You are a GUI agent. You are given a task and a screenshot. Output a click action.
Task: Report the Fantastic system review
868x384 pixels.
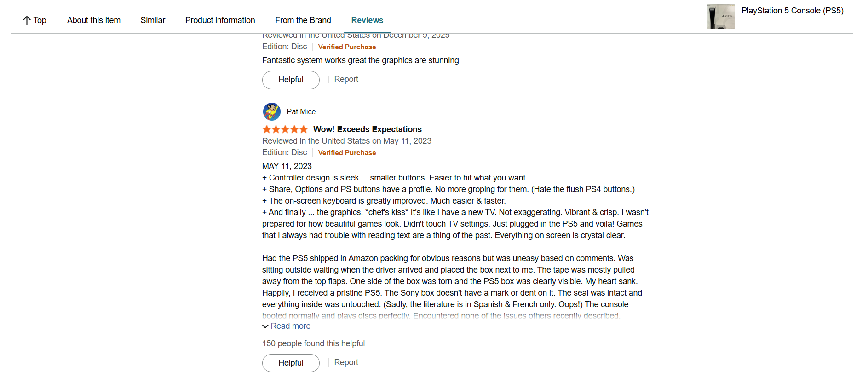[x=346, y=79]
